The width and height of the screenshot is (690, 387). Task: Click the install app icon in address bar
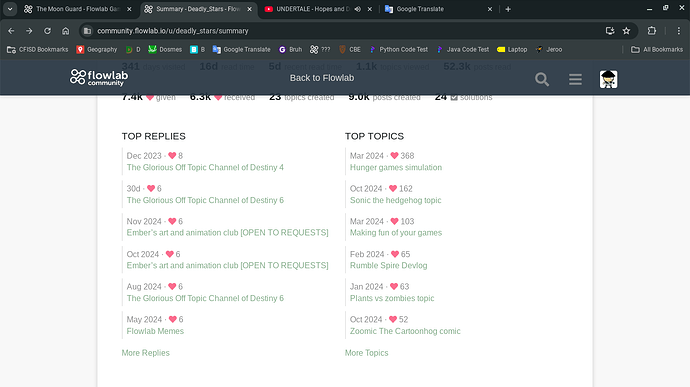pyautogui.click(x=609, y=31)
